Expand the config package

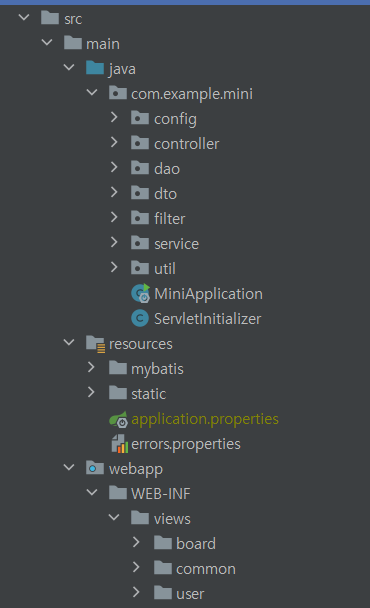point(114,117)
